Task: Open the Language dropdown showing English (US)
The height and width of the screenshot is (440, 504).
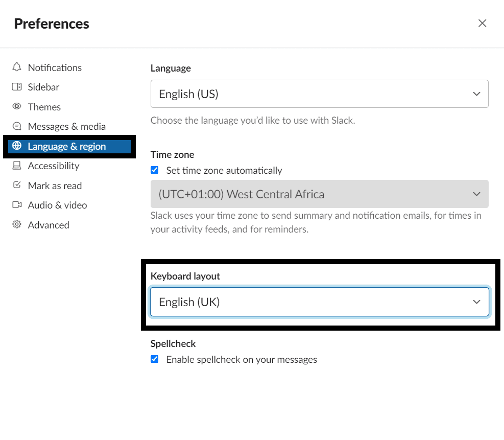Action: click(x=319, y=94)
